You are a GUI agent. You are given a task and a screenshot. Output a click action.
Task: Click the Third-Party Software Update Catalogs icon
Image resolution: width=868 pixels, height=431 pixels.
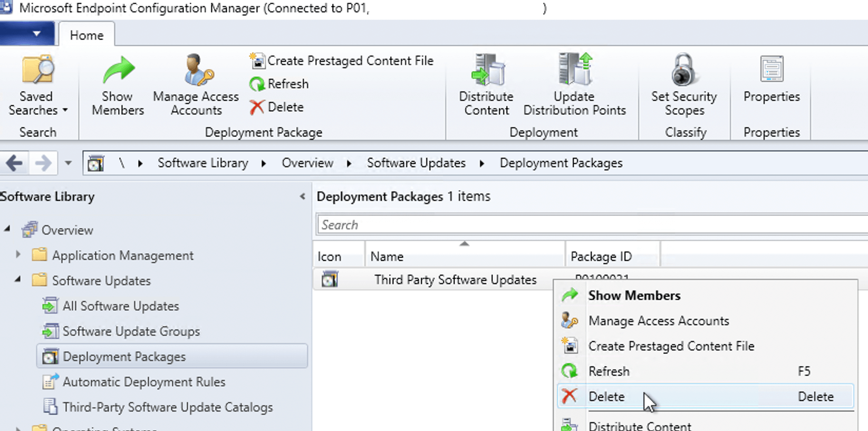pos(50,407)
